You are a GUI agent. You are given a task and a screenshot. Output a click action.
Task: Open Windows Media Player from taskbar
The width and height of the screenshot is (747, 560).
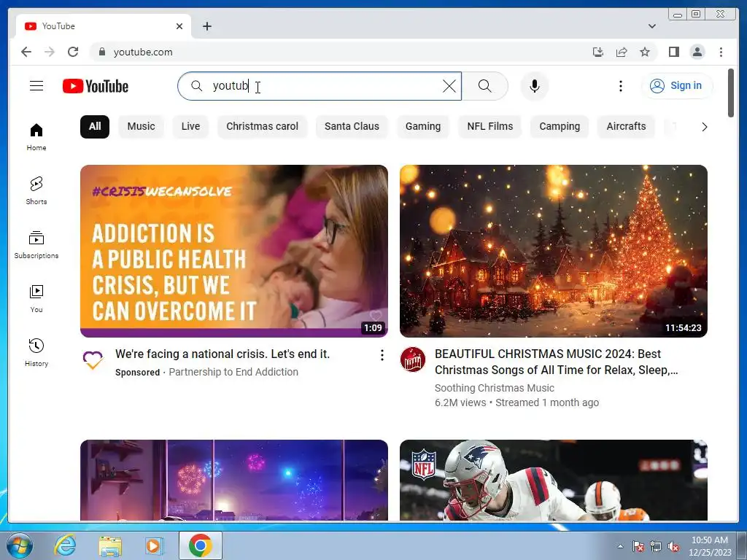click(x=154, y=545)
